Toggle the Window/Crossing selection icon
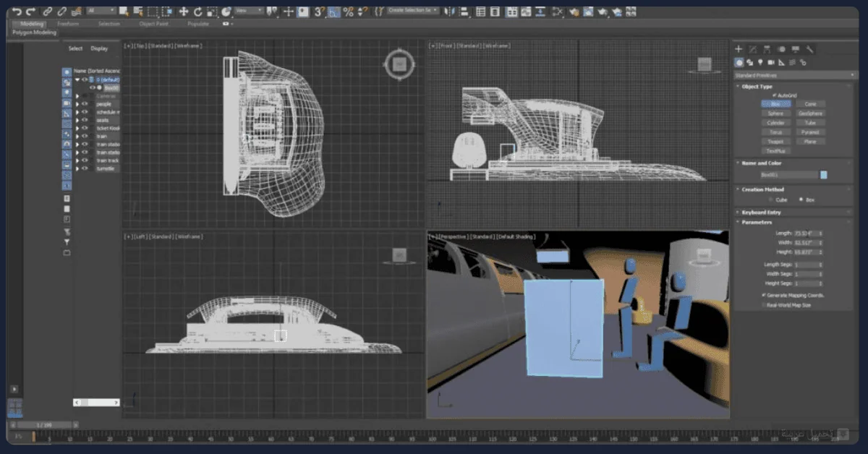Screen dimensions: 868x454 click(167, 12)
